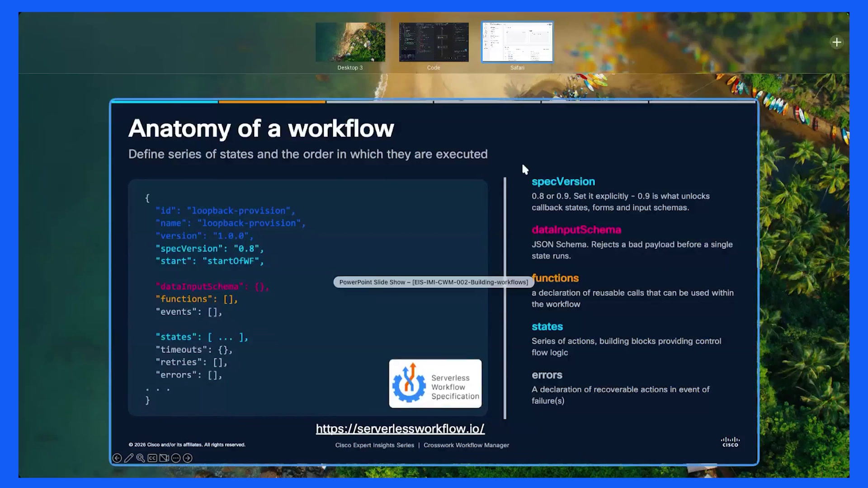Add a new desktop with plus button
The image size is (868, 488).
pyautogui.click(x=836, y=42)
